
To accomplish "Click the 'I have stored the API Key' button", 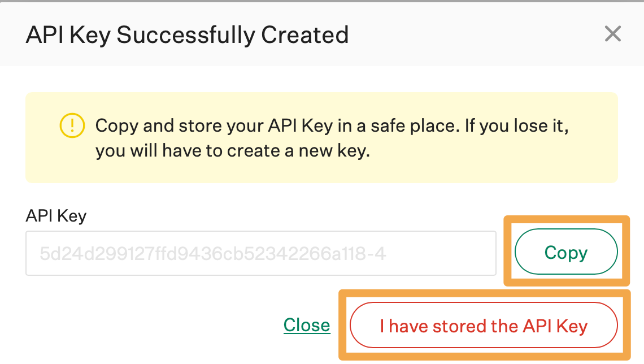I will (x=483, y=325).
